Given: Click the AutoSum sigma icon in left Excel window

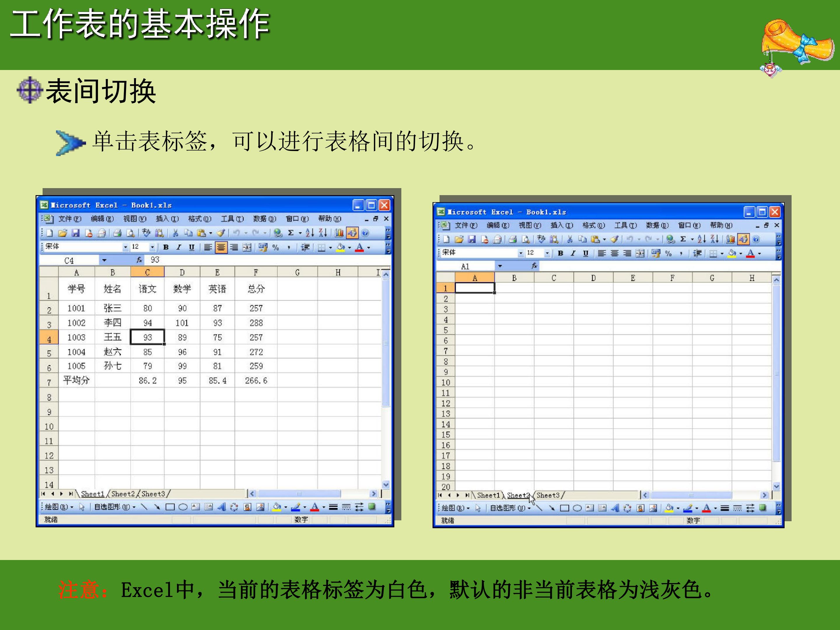Looking at the screenshot, I should click(x=290, y=233).
